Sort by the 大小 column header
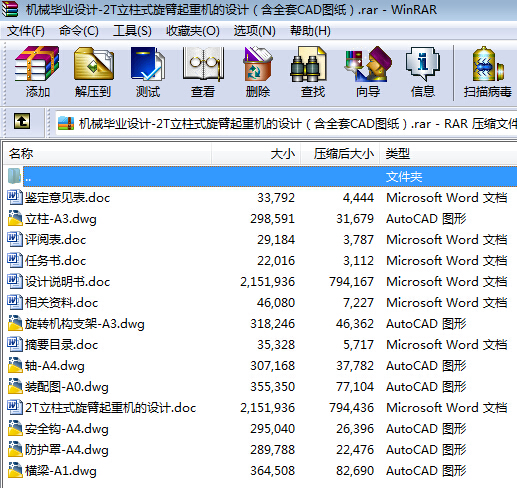Screen dimensions: 517x488 tap(256, 154)
